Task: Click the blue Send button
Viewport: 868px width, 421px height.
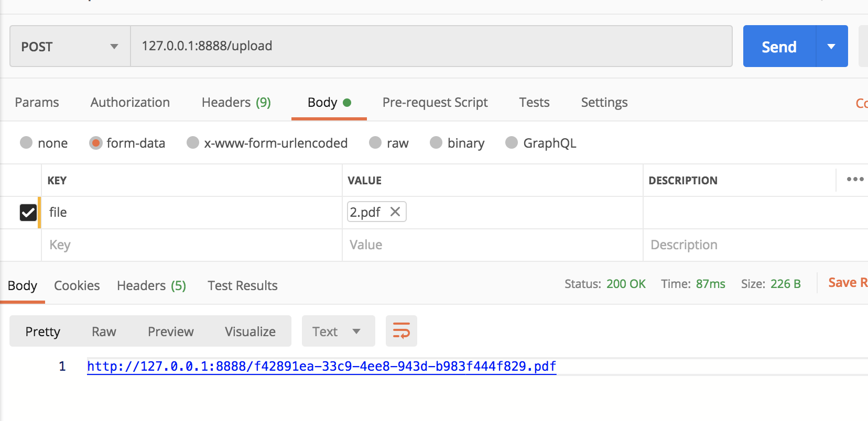Action: coord(779,46)
